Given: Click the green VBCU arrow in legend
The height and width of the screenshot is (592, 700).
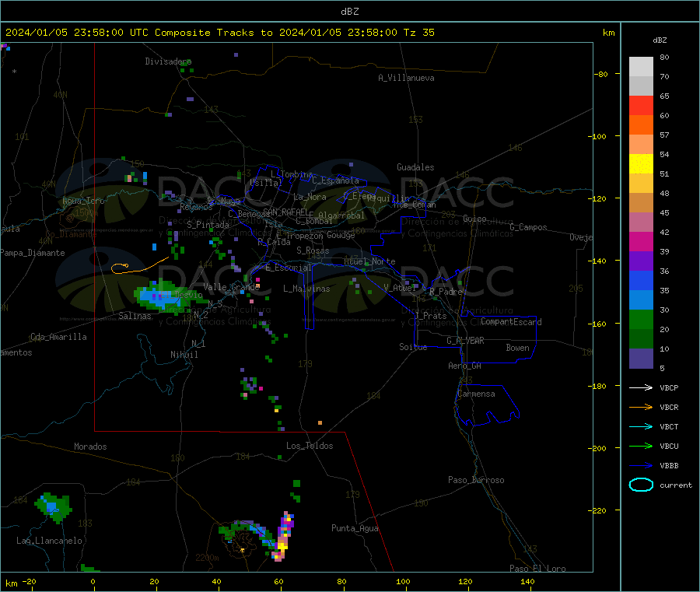Looking at the screenshot, I should click(x=641, y=446).
